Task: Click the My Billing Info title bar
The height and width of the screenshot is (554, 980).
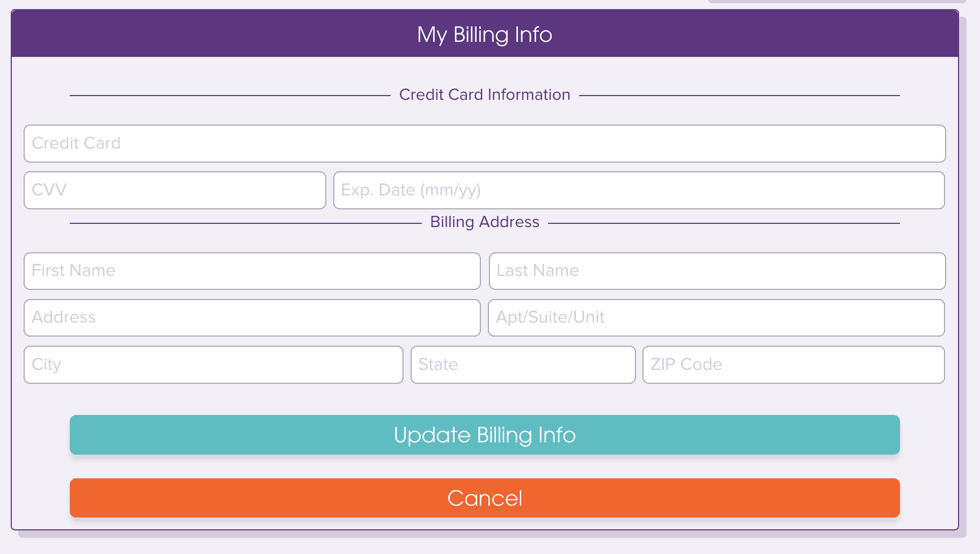Action: click(485, 34)
